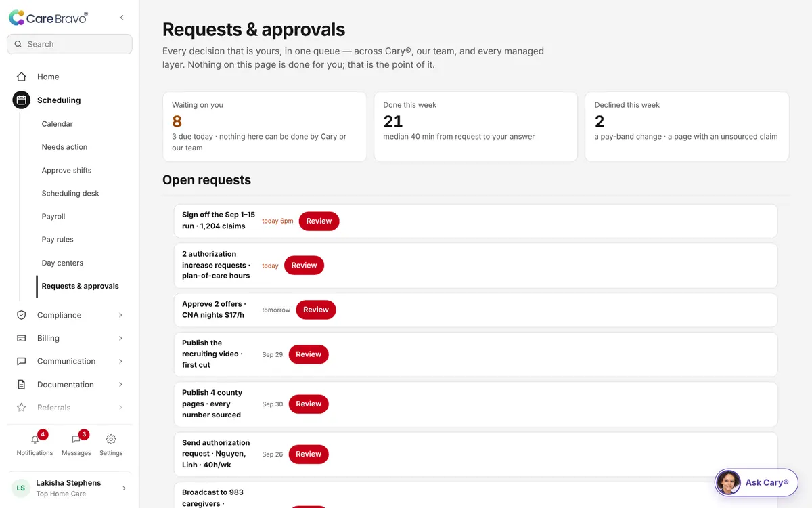Click the Billing card icon
812x508 pixels.
[22, 338]
